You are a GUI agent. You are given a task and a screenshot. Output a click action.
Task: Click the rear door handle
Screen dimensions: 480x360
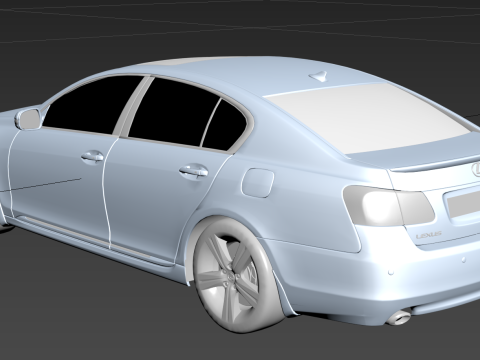click(x=194, y=171)
